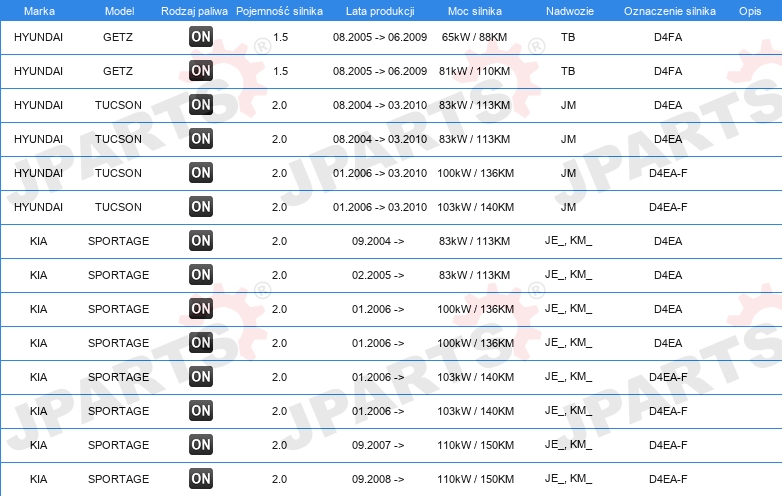782x496 pixels.
Task: Click the Rodzaj paliwa column header
Action: (x=194, y=11)
